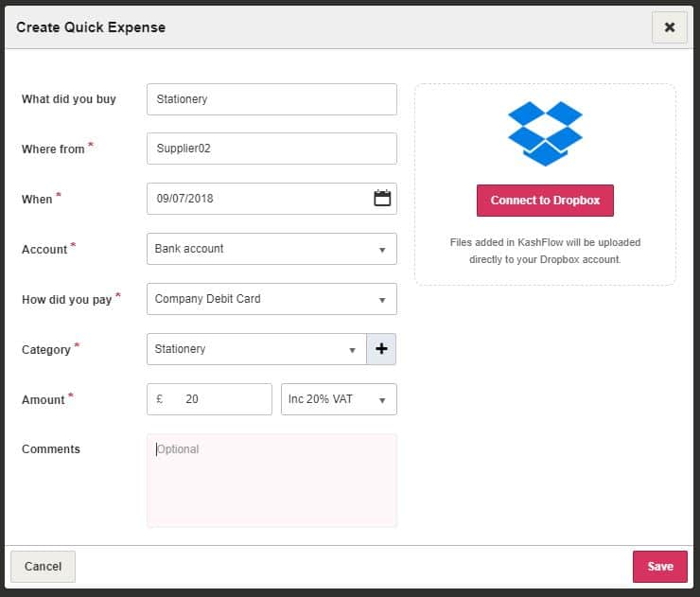Expand the Category dropdown showing Stationery
Image resolution: width=700 pixels, height=597 pixels.
256,349
